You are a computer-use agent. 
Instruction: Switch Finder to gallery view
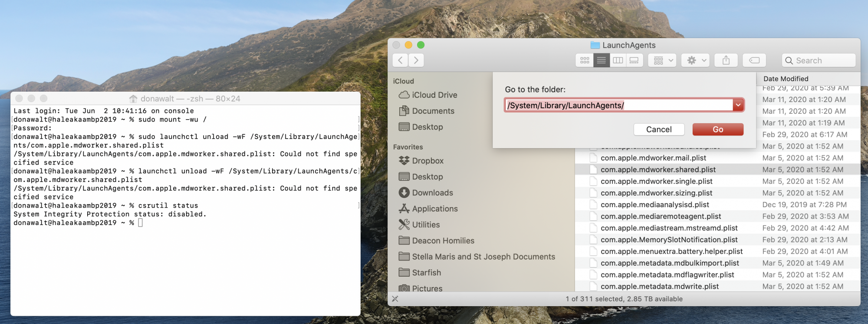pyautogui.click(x=635, y=60)
